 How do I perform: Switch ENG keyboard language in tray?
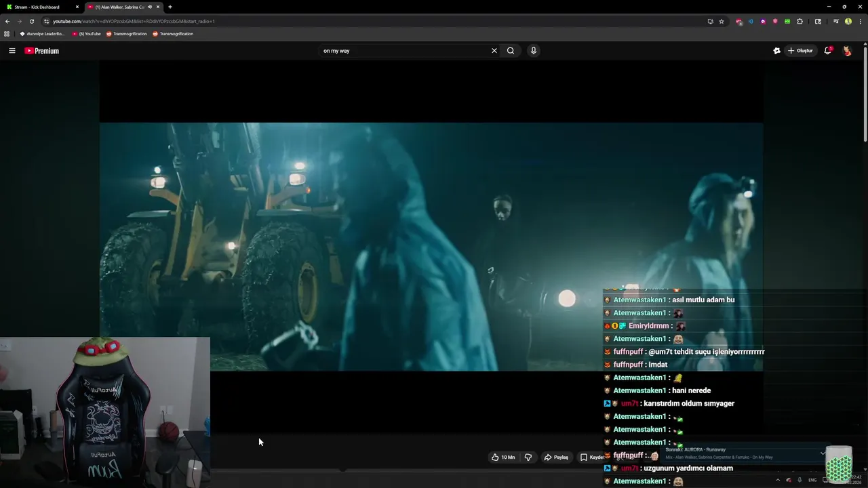tap(812, 480)
